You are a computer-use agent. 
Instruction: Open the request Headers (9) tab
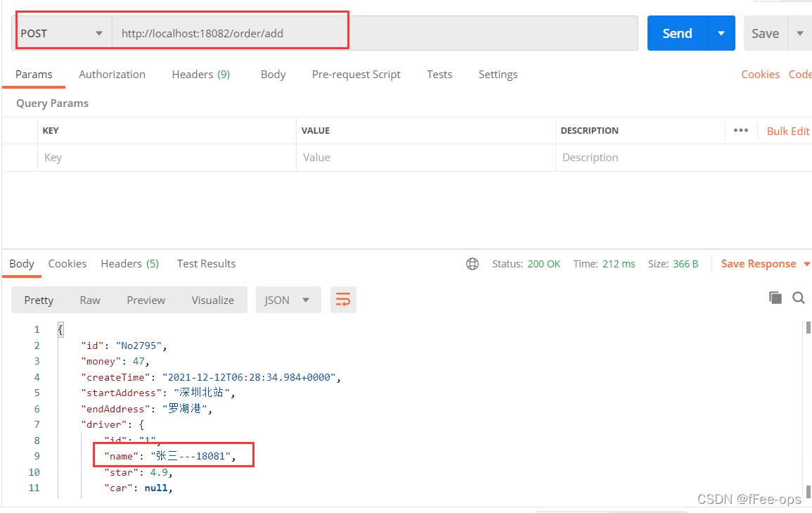(x=201, y=75)
